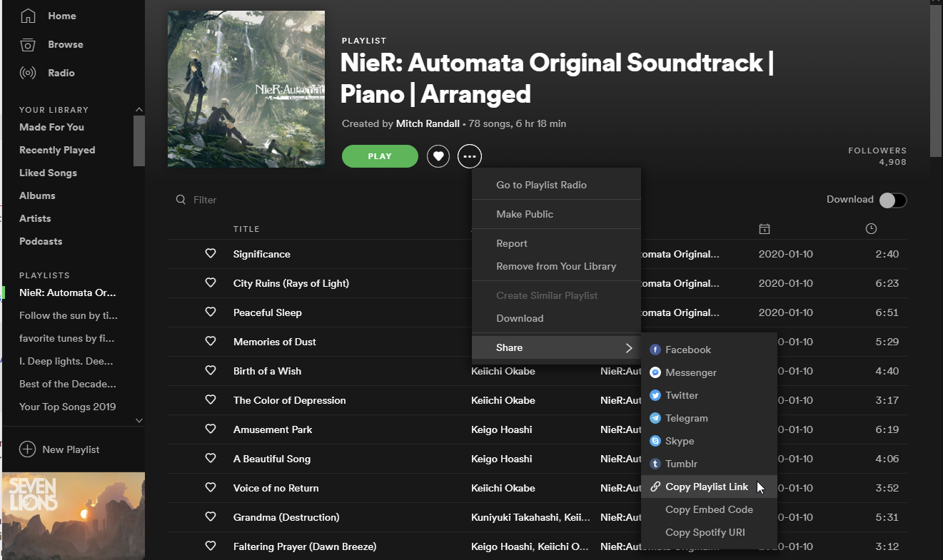Image resolution: width=943 pixels, height=560 pixels.
Task: Open Podcasts in your library
Action: (x=41, y=241)
